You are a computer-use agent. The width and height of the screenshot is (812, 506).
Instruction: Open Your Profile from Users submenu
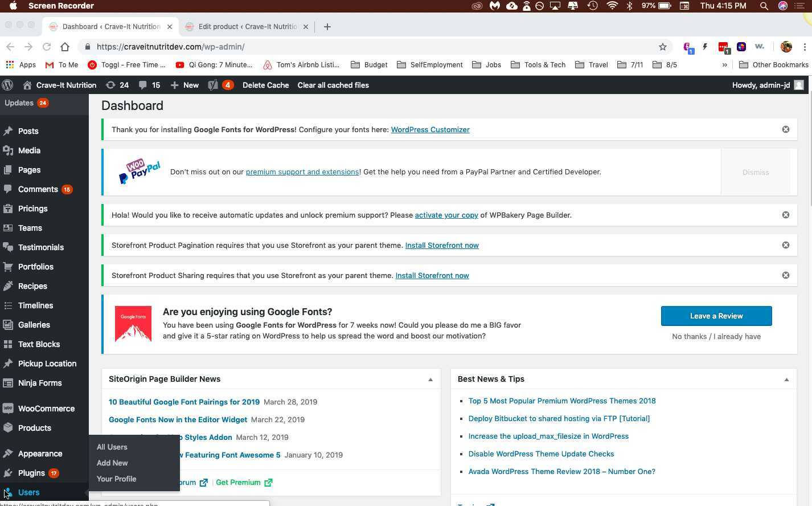point(117,479)
